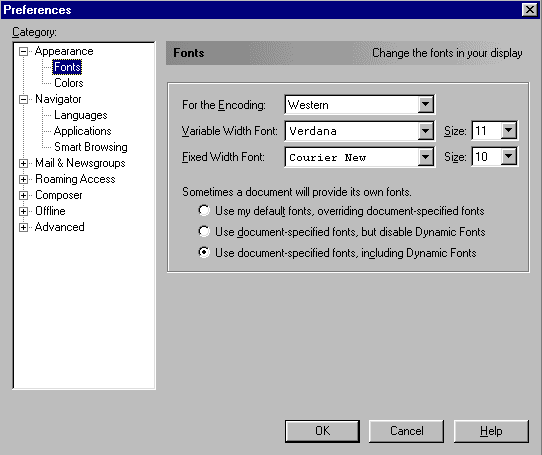This screenshot has height=455, width=542.
Task: Select Colors under Appearance
Action: tap(69, 83)
